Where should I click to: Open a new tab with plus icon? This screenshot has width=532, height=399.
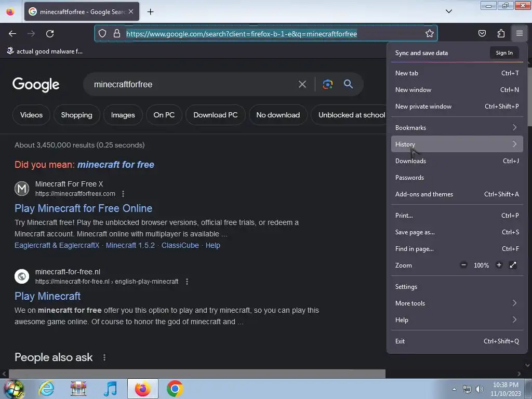(x=150, y=12)
